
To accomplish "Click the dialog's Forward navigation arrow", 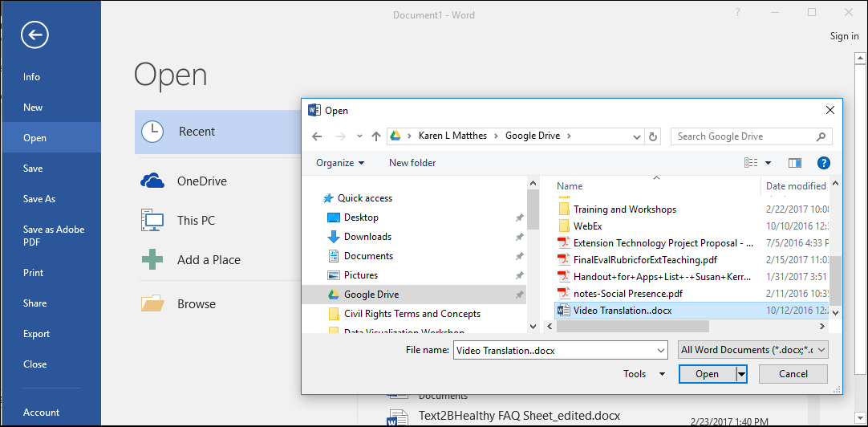I will coord(340,136).
